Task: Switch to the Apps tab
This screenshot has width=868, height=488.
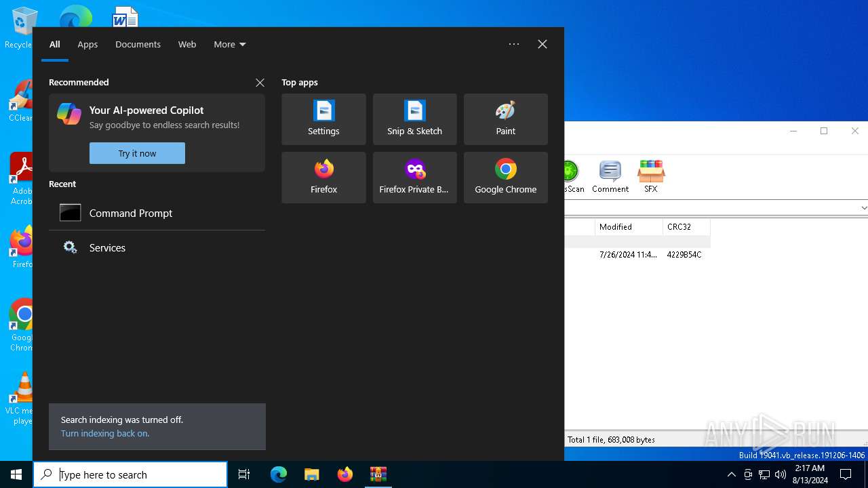Action: [x=87, y=44]
